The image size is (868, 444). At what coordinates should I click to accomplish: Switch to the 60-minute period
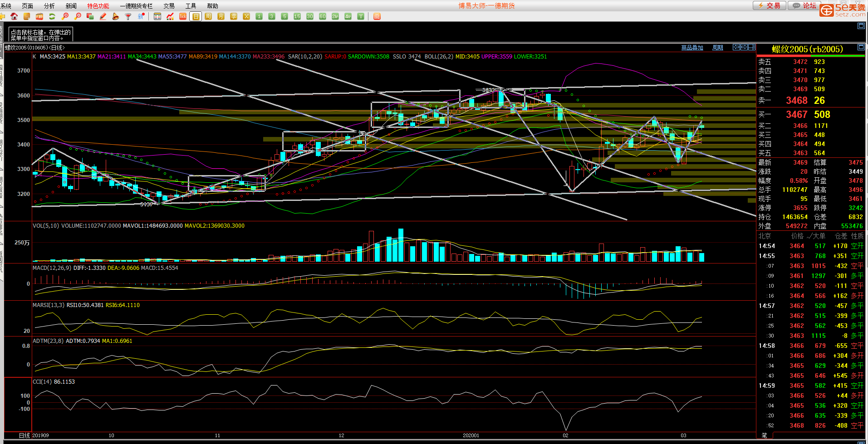coord(323,16)
